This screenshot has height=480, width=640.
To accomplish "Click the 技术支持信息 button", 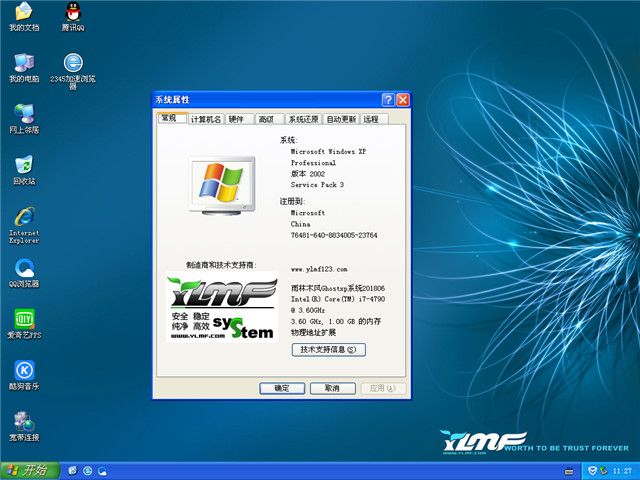I will [x=327, y=350].
